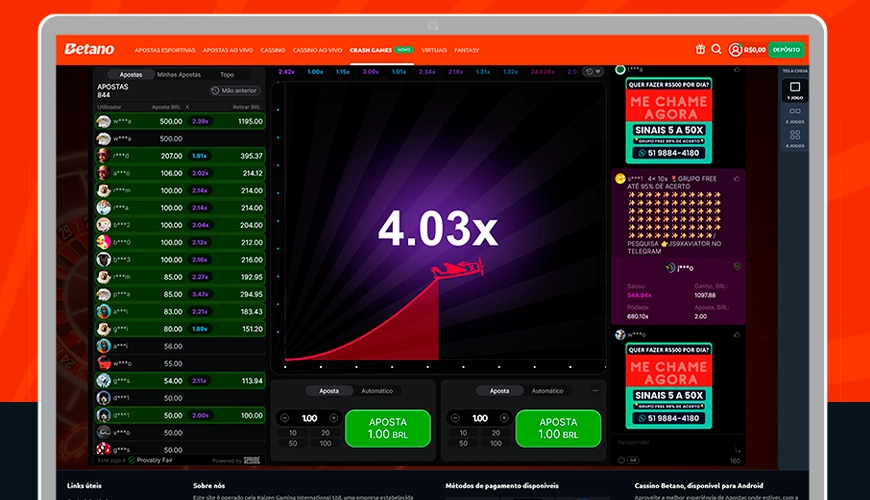The image size is (870, 500).
Task: Click the search magnifier icon
Action: [x=716, y=49]
